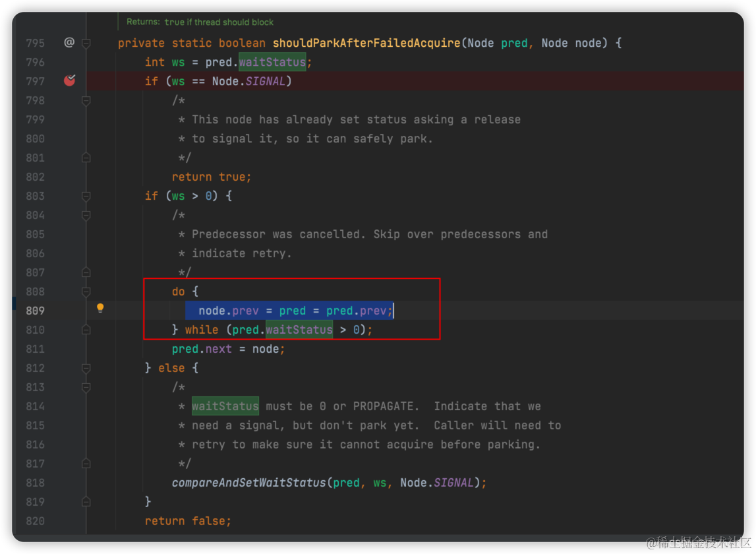This screenshot has height=554, width=756.
Task: Click line number 809 in the gutter
Action: 35,311
